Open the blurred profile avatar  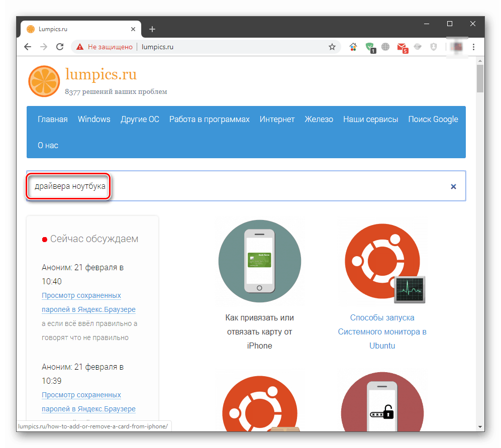tap(457, 47)
